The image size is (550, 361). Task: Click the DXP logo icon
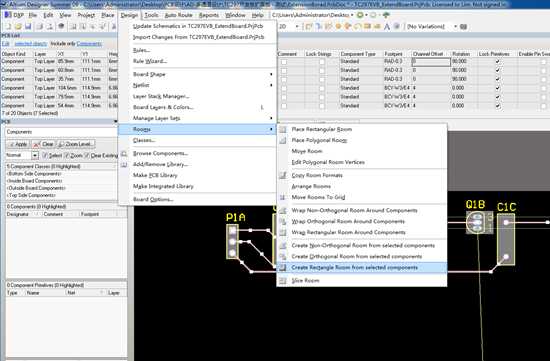click(7, 15)
